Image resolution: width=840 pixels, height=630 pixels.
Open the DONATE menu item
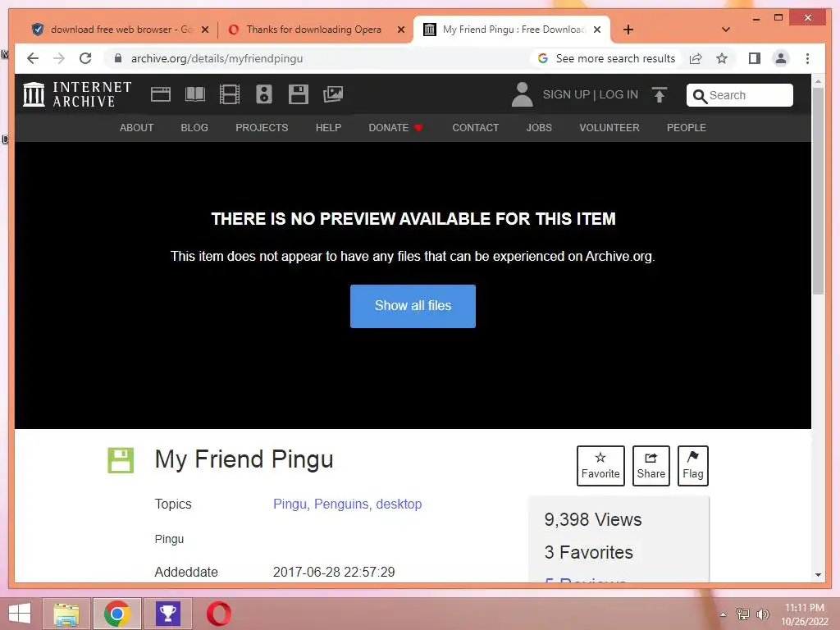point(395,127)
